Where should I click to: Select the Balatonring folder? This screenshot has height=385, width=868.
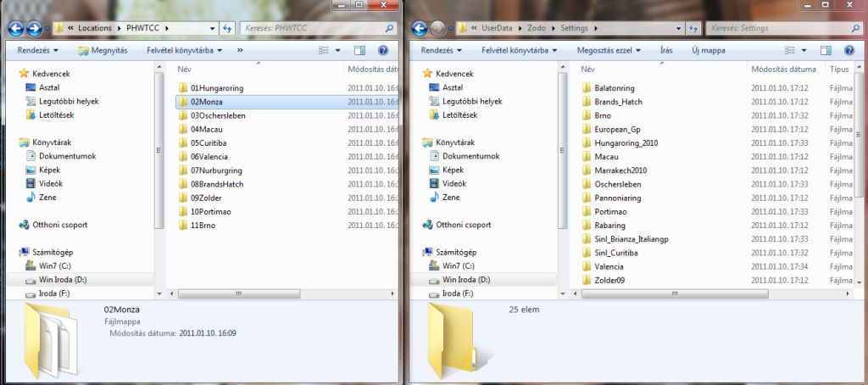point(614,88)
